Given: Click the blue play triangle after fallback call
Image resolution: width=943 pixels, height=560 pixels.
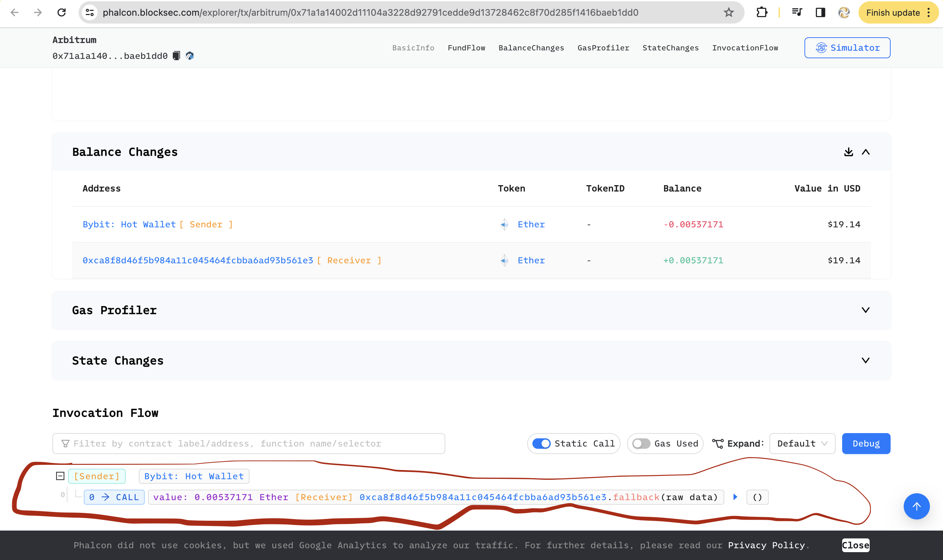Looking at the screenshot, I should click(x=735, y=497).
